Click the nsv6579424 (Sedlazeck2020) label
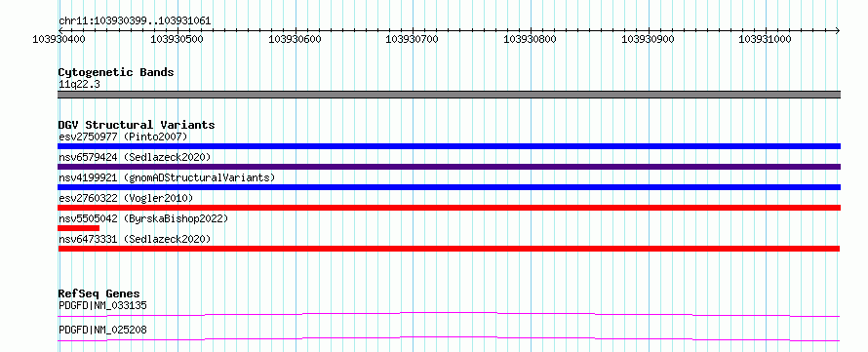The height and width of the screenshot is (352, 868). point(135,157)
